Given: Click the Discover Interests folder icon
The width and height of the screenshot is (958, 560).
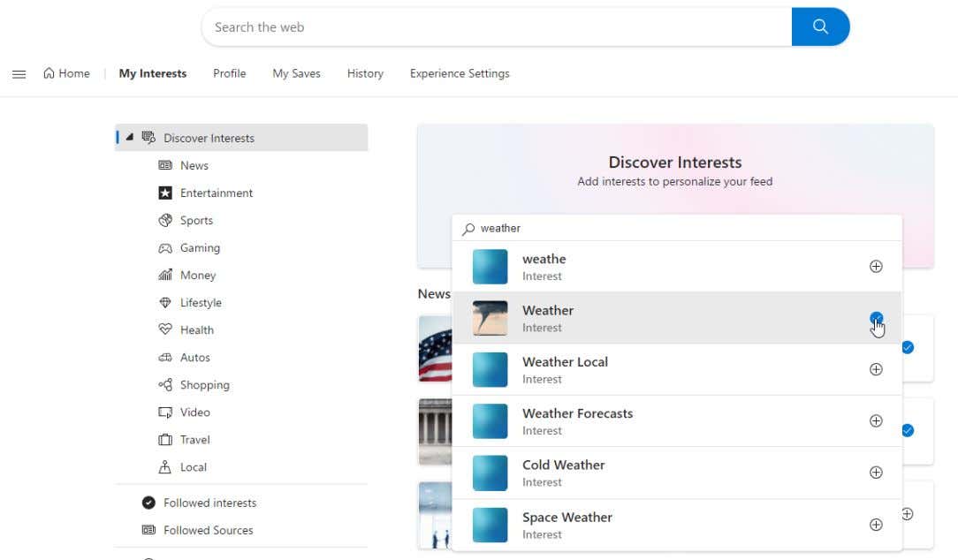Looking at the screenshot, I should point(148,138).
